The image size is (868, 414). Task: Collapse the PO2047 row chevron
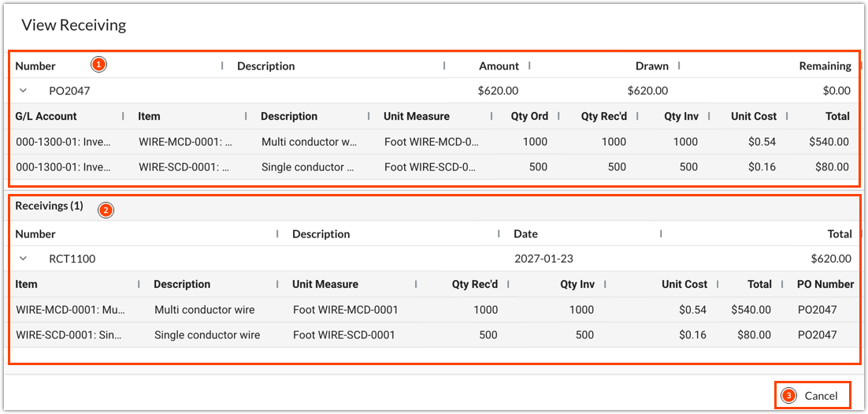pyautogui.click(x=24, y=91)
